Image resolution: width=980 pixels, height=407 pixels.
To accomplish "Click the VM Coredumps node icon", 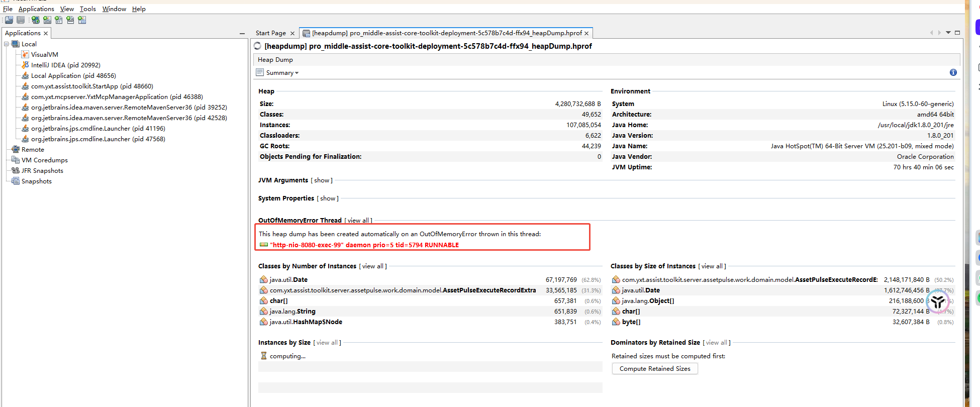I will (x=16, y=160).
